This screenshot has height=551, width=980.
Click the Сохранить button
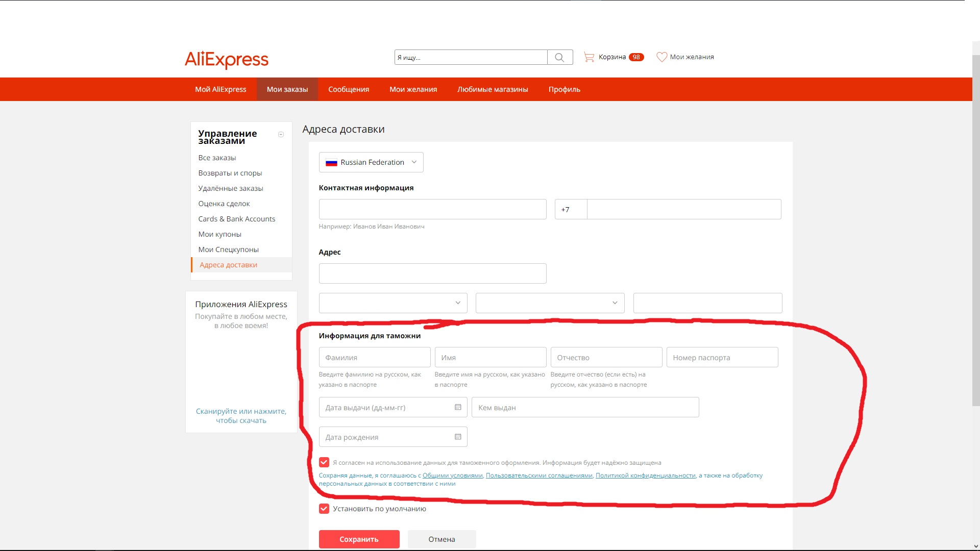[359, 539]
